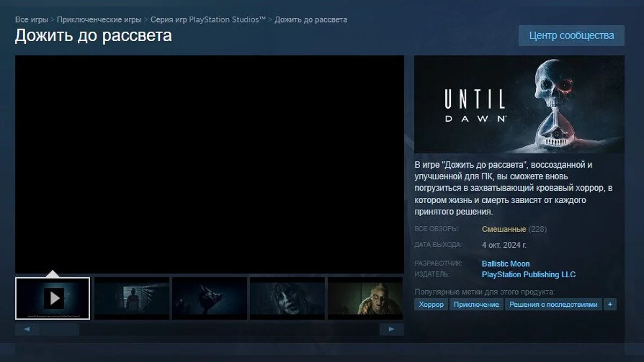Select the Приключение tag
644x362 pixels.
[476, 304]
